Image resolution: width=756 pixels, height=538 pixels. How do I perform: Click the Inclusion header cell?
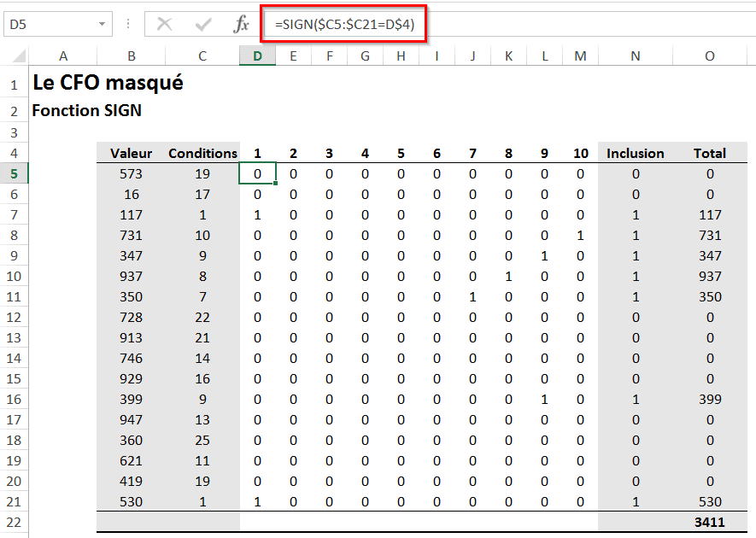pyautogui.click(x=635, y=154)
